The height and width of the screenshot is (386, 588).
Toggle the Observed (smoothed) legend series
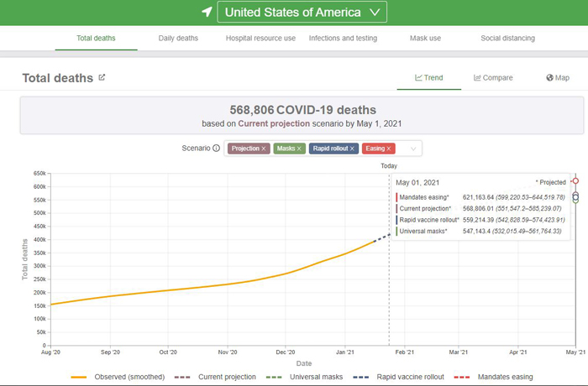click(x=117, y=377)
